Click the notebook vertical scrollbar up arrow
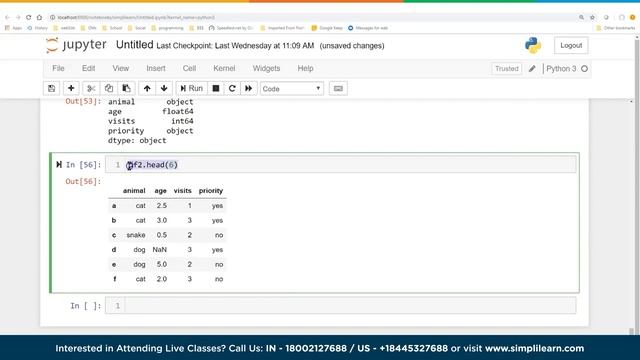This screenshot has height=360, width=640. pyautogui.click(x=631, y=101)
